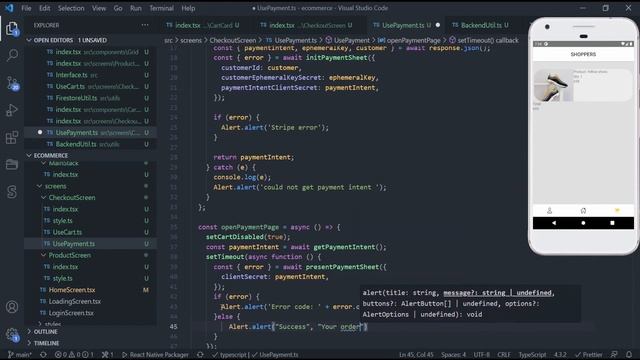This screenshot has height=360, width=640.
Task: Change Spaces: 4 indentation setting
Action: pos(453,355)
